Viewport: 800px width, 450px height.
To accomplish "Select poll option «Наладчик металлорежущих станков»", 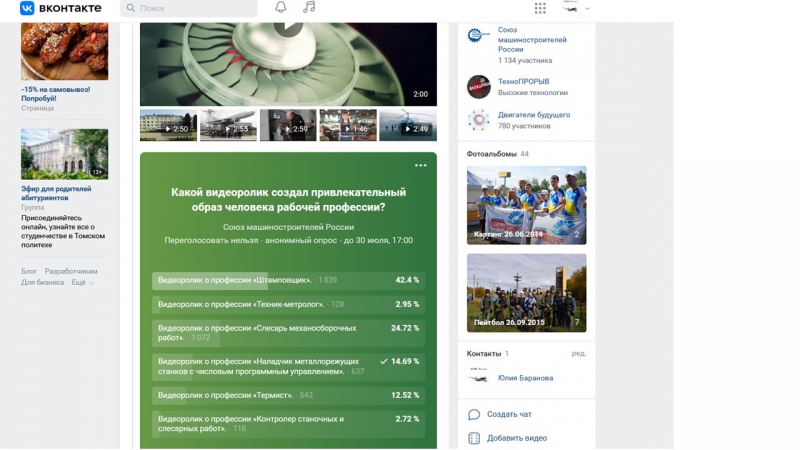I will click(288, 366).
